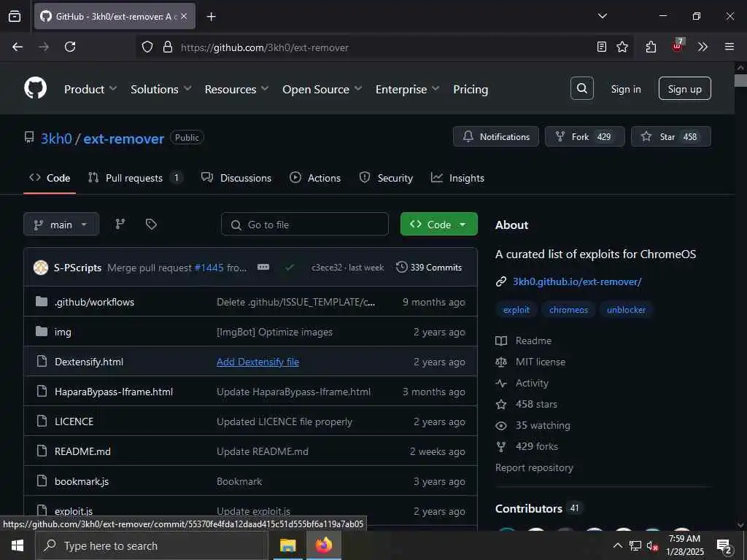Show hidden tray icons chevron

coord(617,545)
